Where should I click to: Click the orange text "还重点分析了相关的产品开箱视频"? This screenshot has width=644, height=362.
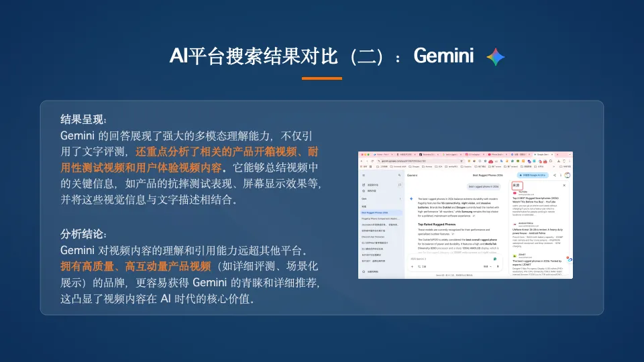point(216,152)
